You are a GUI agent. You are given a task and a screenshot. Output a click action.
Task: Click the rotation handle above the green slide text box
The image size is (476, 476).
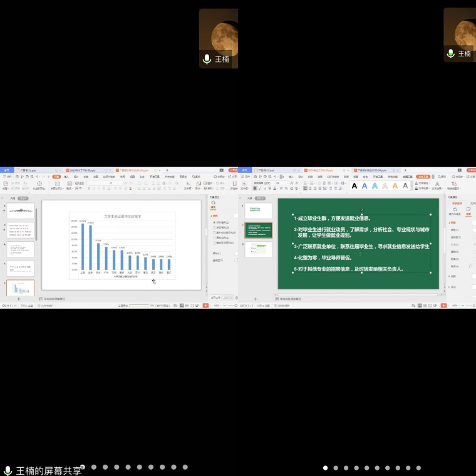pyautogui.click(x=361, y=210)
